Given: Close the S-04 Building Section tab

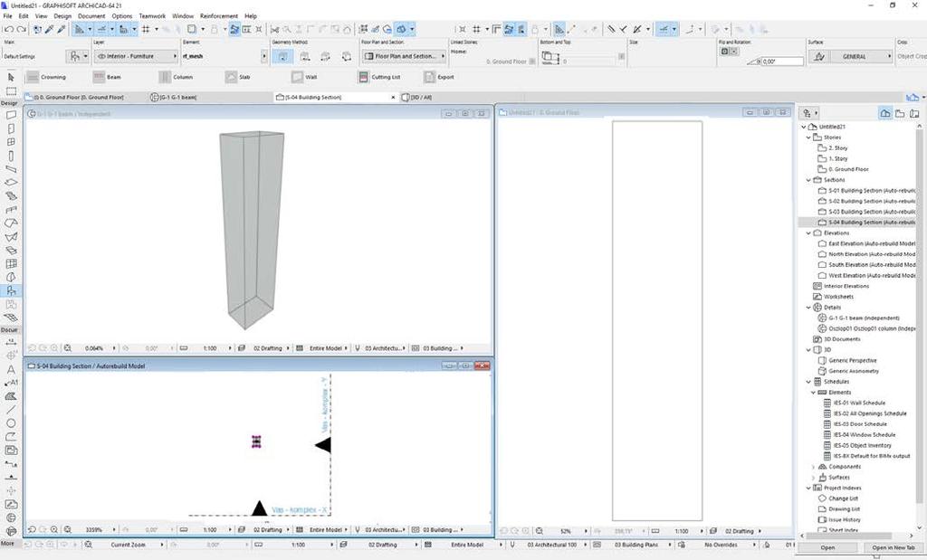Looking at the screenshot, I should (394, 97).
